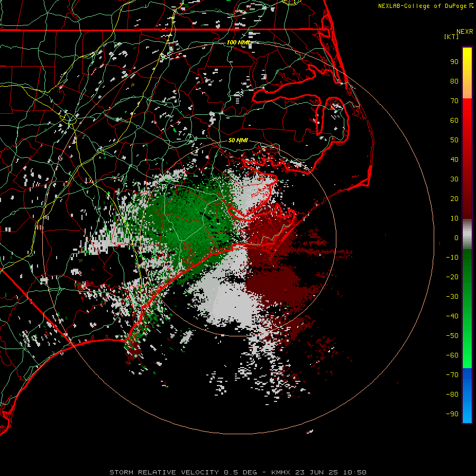Click the -40 value on the velocity scale

[452, 316]
